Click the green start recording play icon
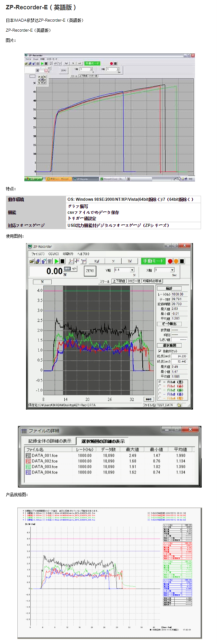217x644 pixels. [57, 261]
